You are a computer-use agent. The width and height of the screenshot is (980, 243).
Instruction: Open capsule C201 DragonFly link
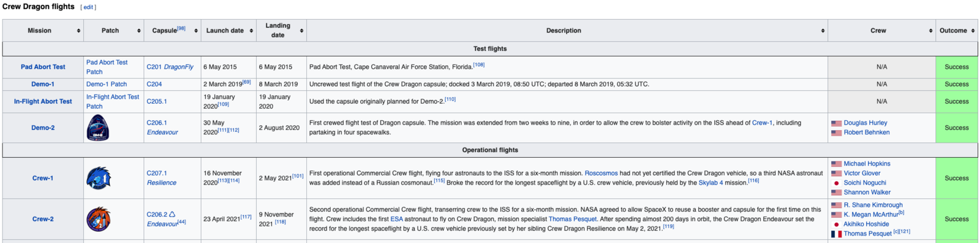click(x=170, y=67)
